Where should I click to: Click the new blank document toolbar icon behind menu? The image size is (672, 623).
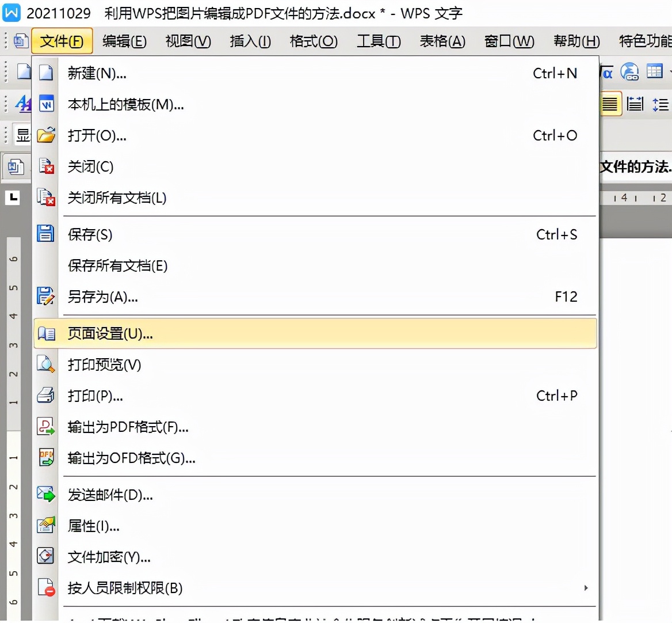24,71
